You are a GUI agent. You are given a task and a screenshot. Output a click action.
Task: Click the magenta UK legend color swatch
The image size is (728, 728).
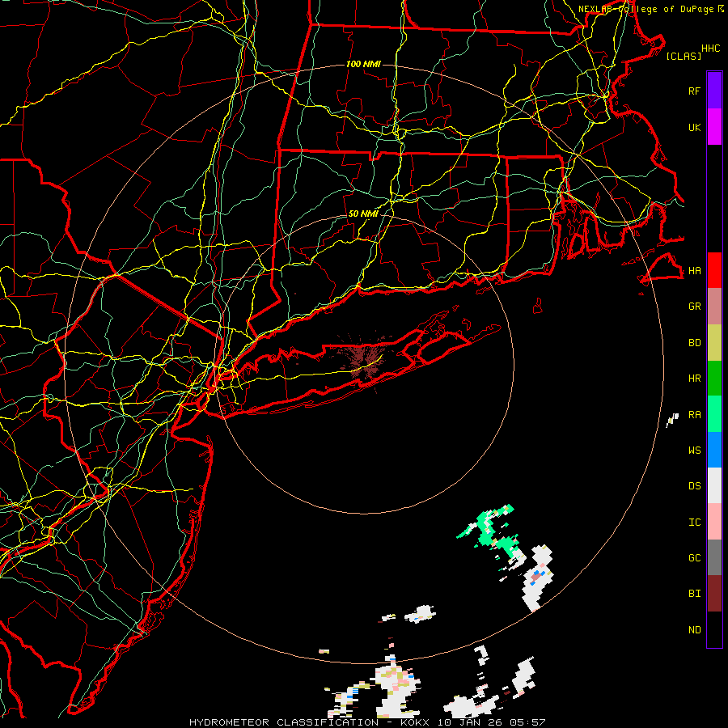coord(714,127)
